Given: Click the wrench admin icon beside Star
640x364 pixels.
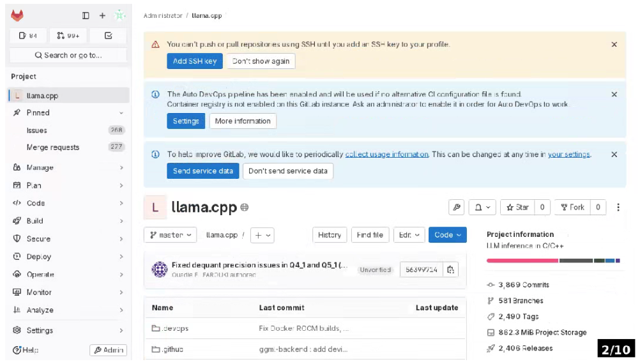Looking at the screenshot, I should click(456, 208).
